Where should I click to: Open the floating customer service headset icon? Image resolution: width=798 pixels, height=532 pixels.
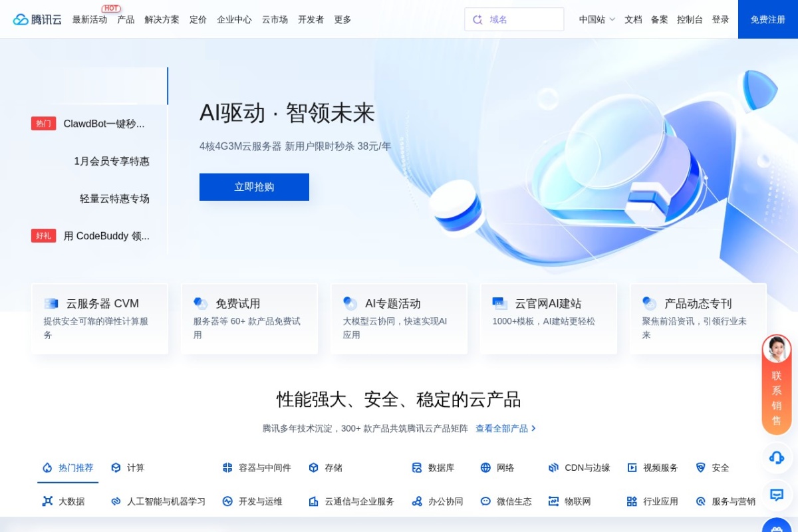tap(776, 459)
